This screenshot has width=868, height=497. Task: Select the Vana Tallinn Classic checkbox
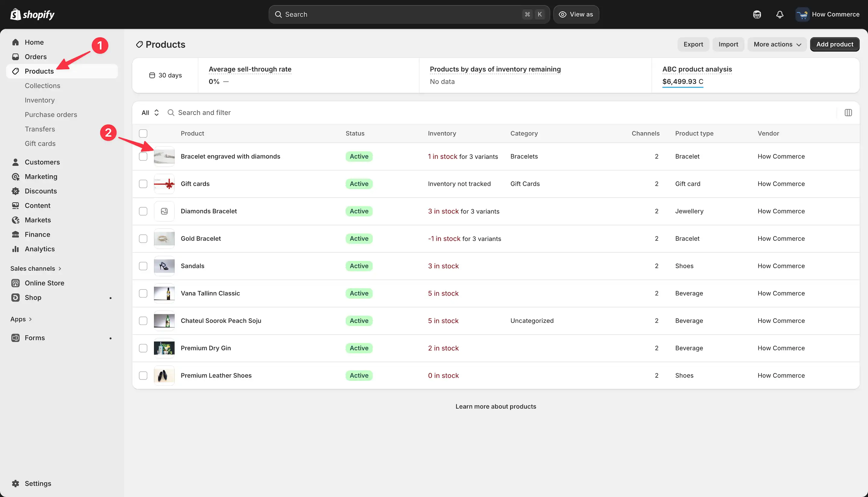pyautogui.click(x=143, y=294)
